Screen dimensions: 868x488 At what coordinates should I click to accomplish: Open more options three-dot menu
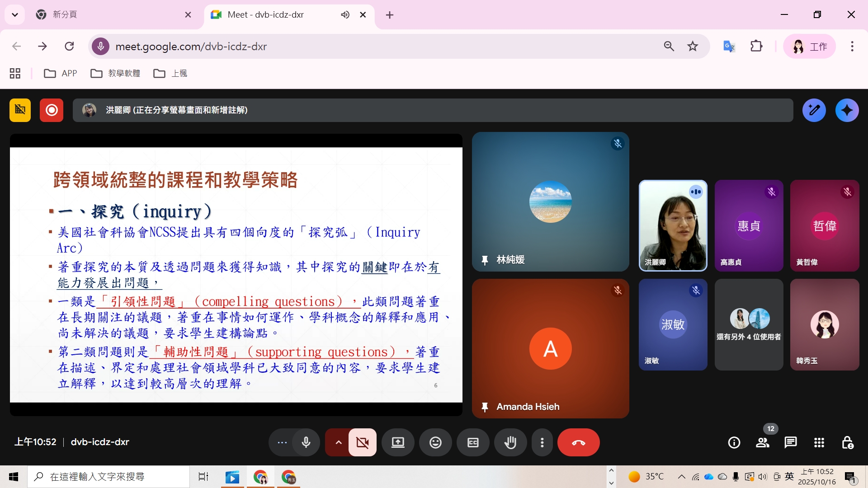coord(542,442)
